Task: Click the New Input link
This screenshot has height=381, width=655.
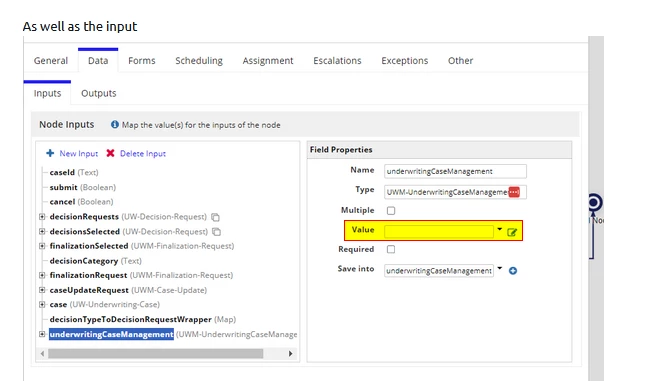Action: [x=79, y=153]
